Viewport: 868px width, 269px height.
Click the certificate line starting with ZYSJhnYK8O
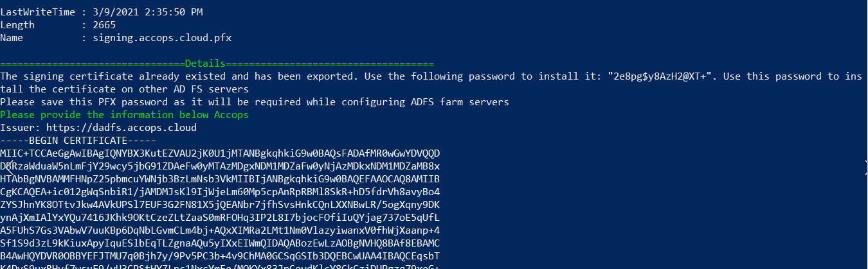220,205
